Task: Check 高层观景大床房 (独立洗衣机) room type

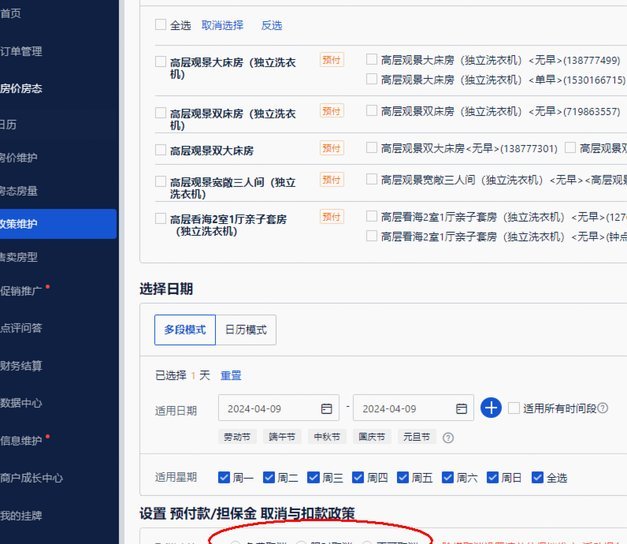Action: click(x=160, y=62)
